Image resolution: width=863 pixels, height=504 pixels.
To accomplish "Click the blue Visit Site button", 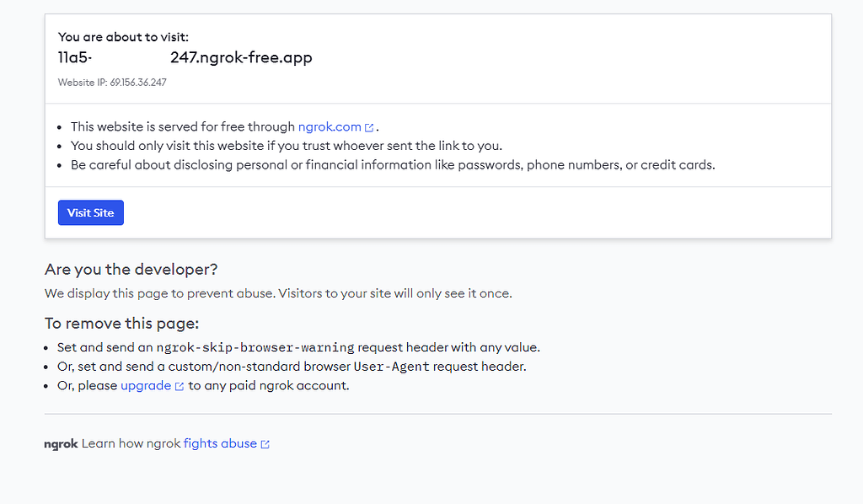I will point(90,213).
